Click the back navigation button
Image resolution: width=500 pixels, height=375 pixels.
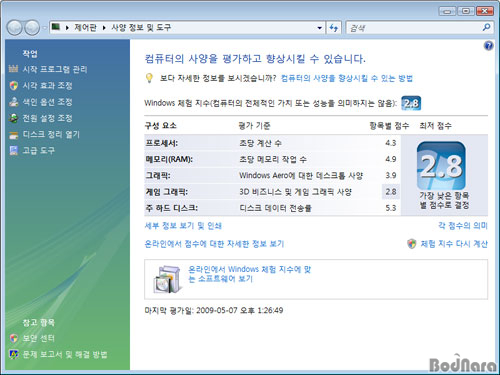click(15, 28)
